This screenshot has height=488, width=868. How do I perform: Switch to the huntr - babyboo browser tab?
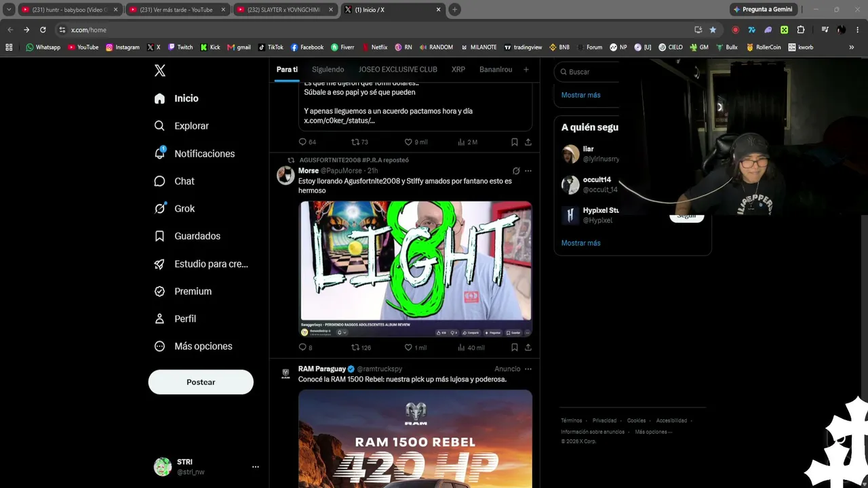[71, 9]
